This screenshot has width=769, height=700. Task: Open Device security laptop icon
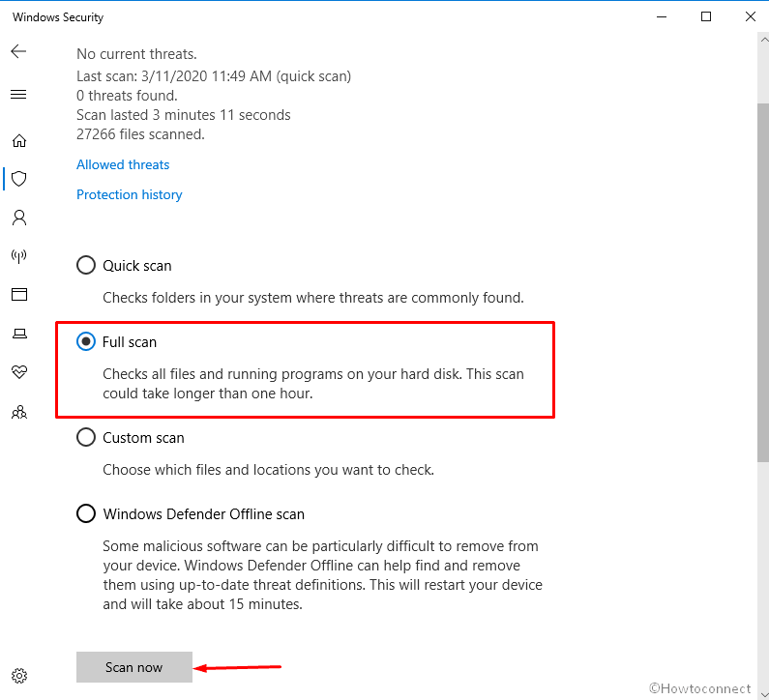point(19,334)
